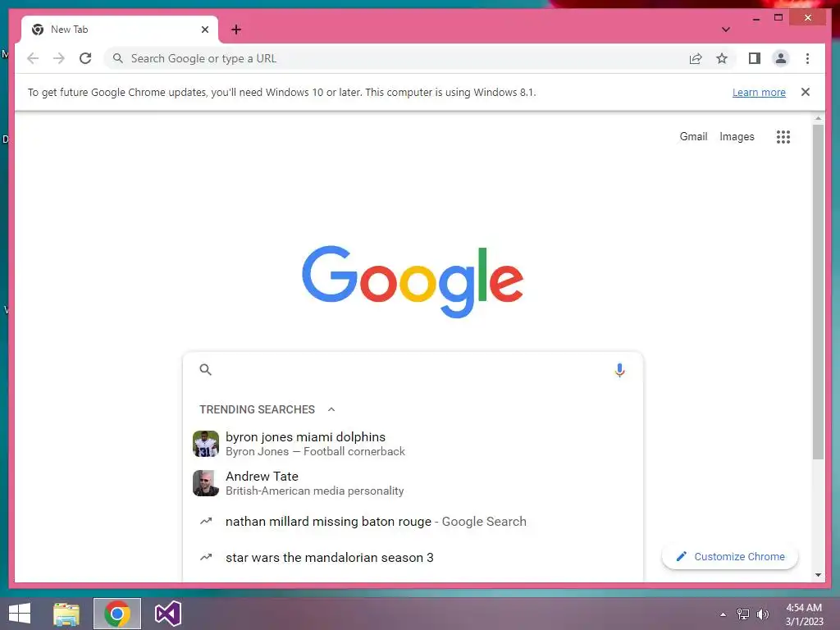Launch Visual Studio from the taskbar
Screen dimensions: 840x630
click(x=167, y=614)
